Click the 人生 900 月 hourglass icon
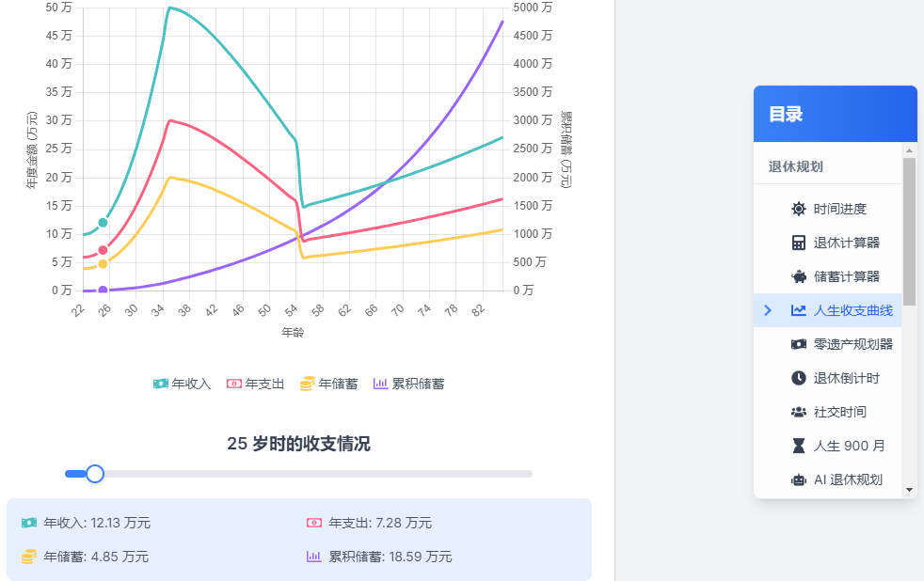Viewport: 924px width, 581px height. point(798,446)
